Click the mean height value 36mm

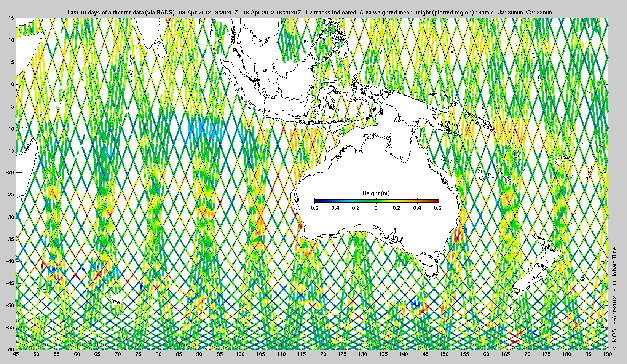tap(487, 13)
